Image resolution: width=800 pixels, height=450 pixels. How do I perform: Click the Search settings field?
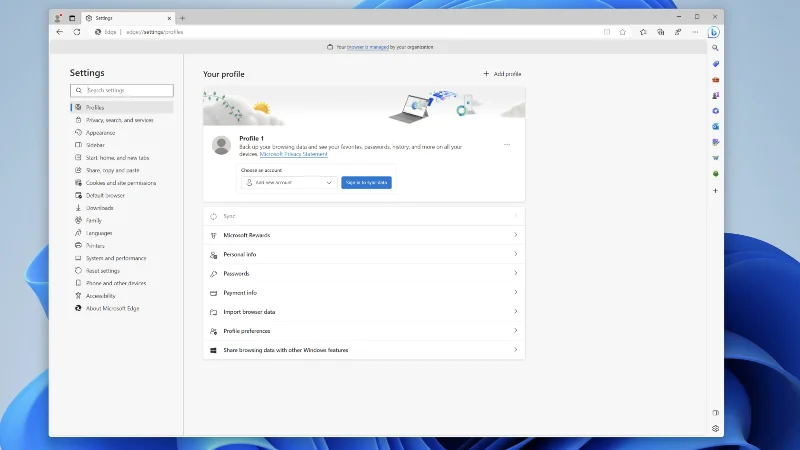point(122,90)
